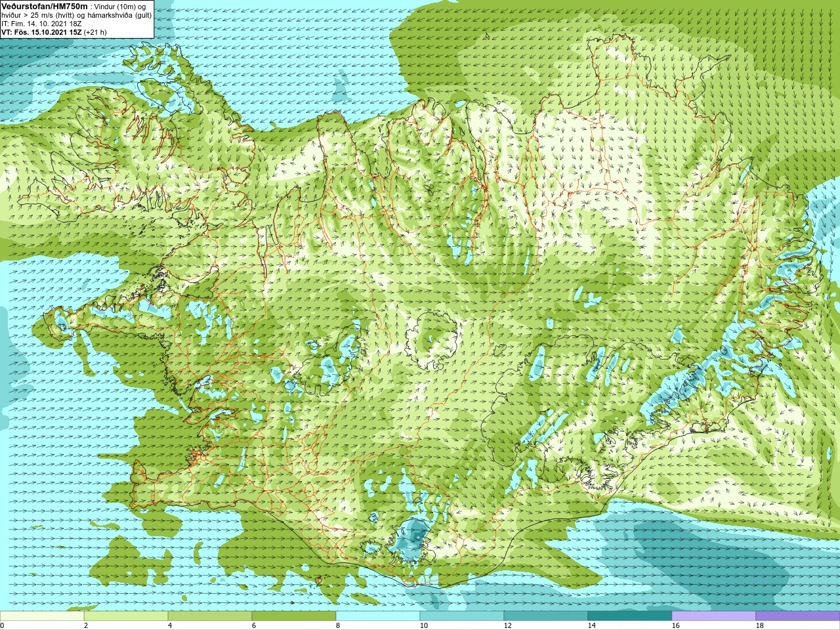Click the 10–12 m/s turquoise legend swatch
The image size is (840, 630).
[462, 616]
